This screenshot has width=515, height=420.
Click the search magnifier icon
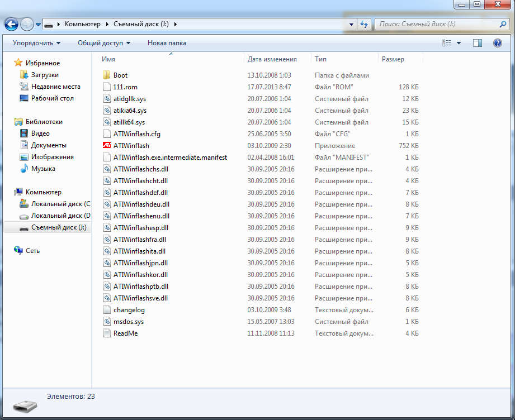coord(503,24)
